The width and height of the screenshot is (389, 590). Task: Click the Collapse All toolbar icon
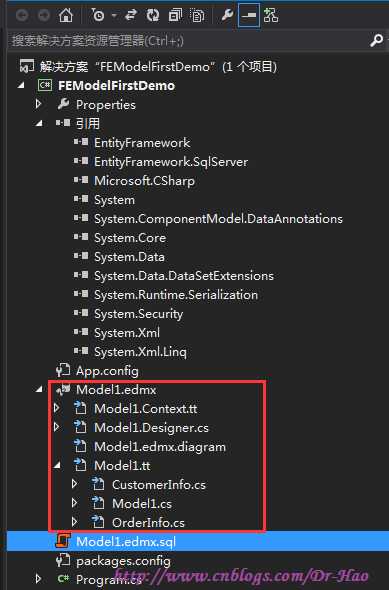point(175,15)
